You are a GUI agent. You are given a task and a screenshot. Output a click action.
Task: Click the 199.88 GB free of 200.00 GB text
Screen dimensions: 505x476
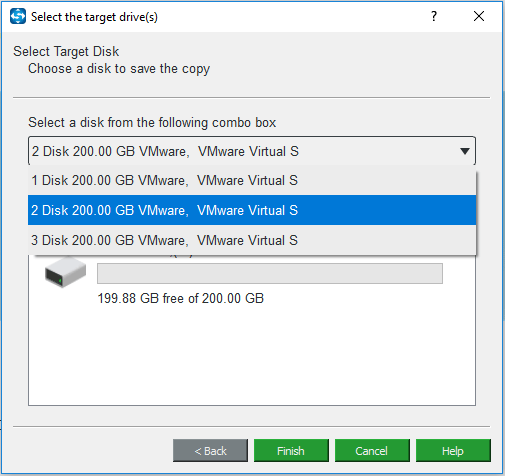click(180, 298)
